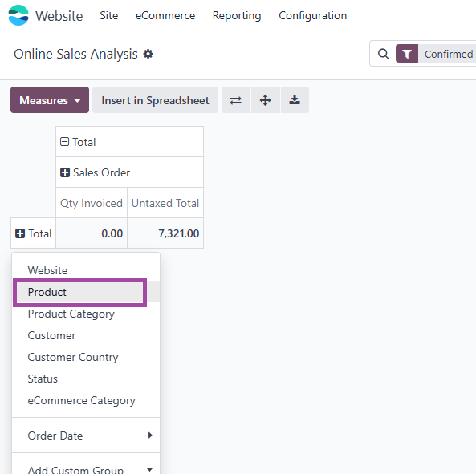Open the Measures dropdown
This screenshot has width=476, height=474.
point(50,100)
